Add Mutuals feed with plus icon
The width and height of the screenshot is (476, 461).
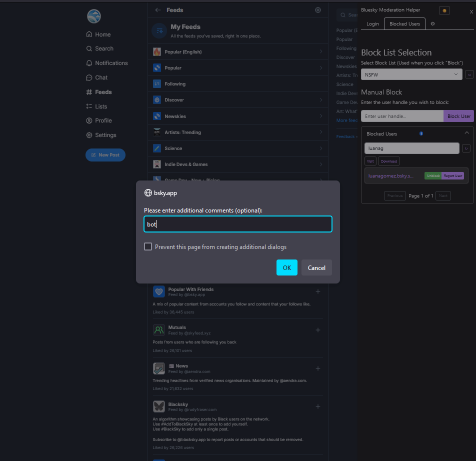pos(318,330)
